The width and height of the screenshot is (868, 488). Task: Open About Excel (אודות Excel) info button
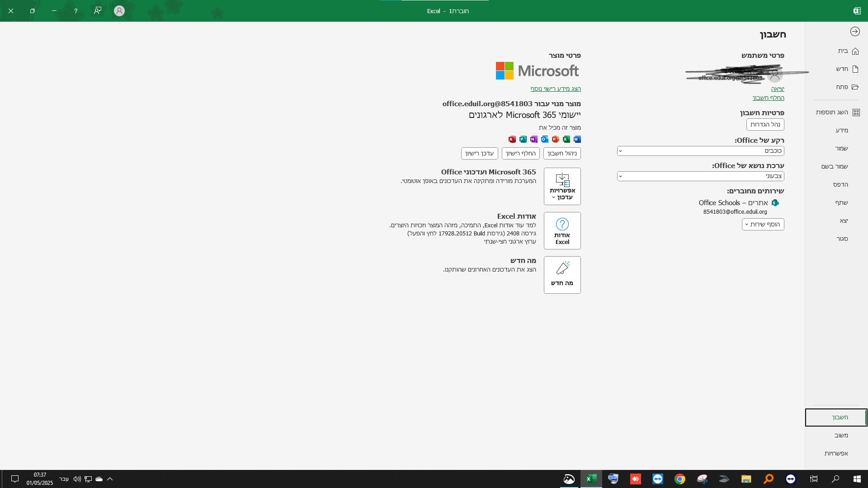click(x=562, y=230)
